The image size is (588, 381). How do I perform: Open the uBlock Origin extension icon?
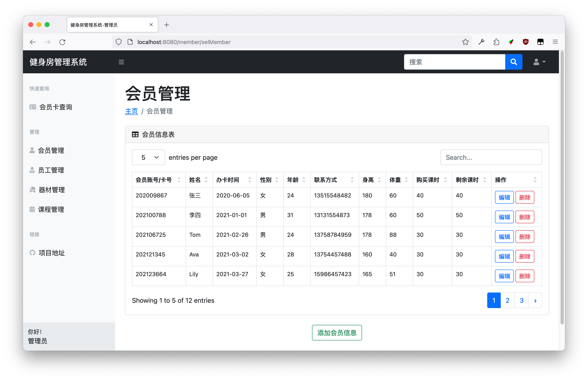coord(526,42)
